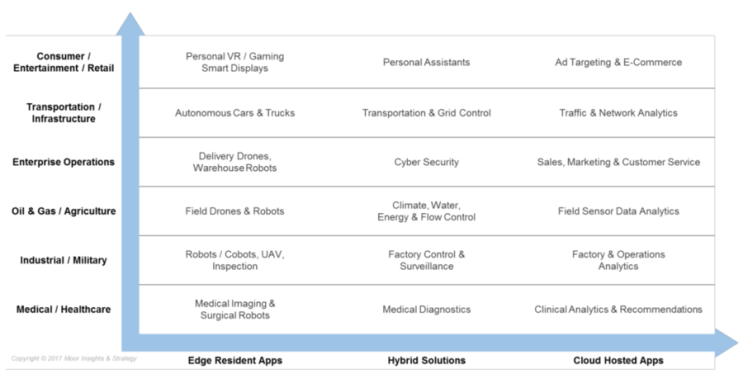Screen dimensions: 743x374
Task: Click the Factory Control & Surveillance cell
Action: (x=426, y=260)
